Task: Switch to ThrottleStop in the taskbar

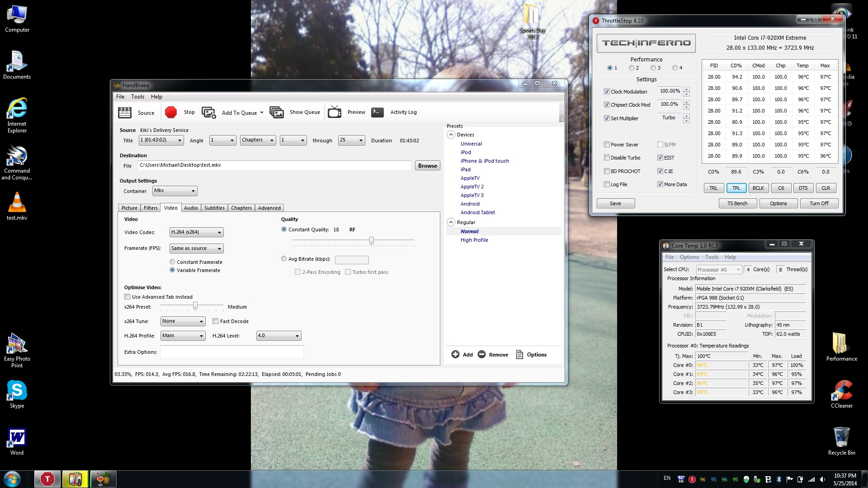Action: [x=47, y=479]
